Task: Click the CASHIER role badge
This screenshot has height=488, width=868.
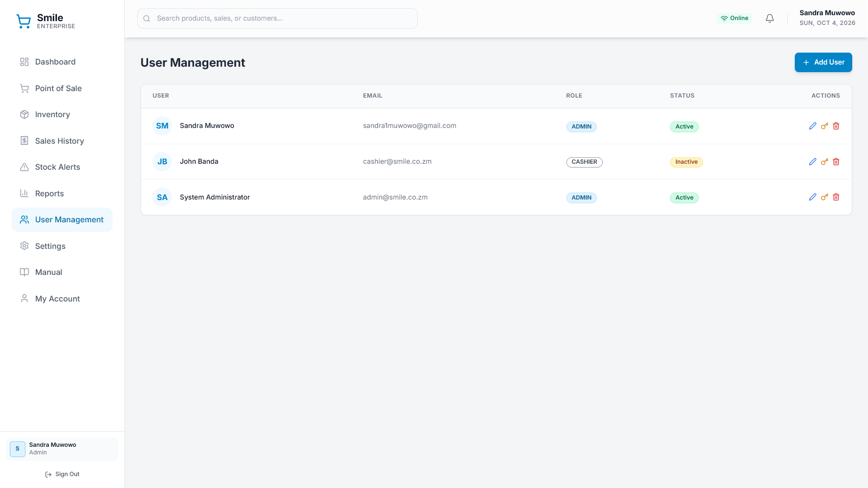Action: pos(584,162)
